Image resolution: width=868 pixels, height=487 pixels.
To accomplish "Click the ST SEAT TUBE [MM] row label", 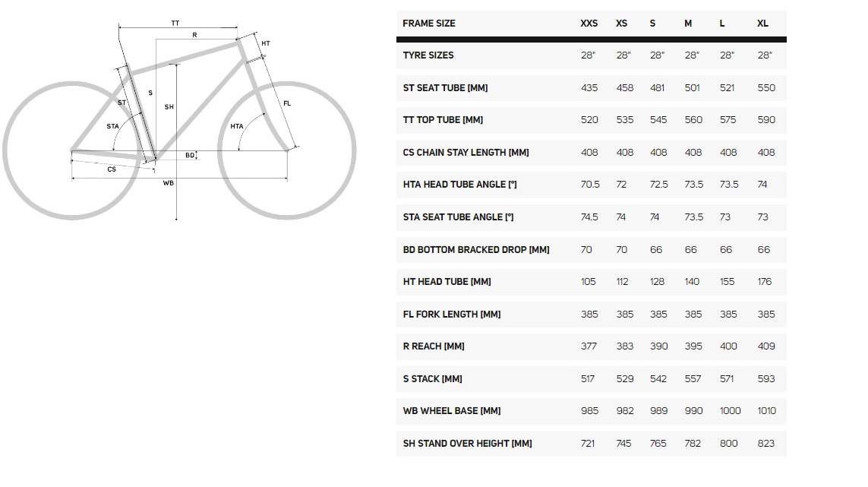I will coord(445,88).
